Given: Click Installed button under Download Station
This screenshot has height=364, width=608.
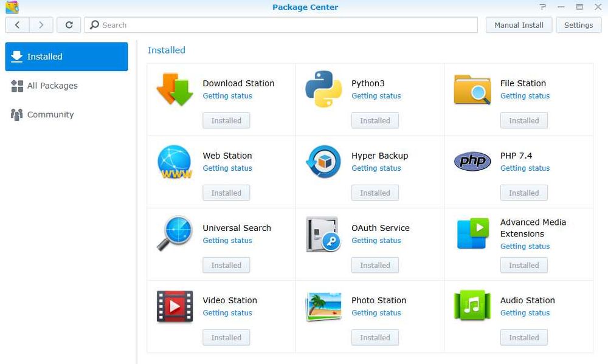Looking at the screenshot, I should click(x=226, y=120).
